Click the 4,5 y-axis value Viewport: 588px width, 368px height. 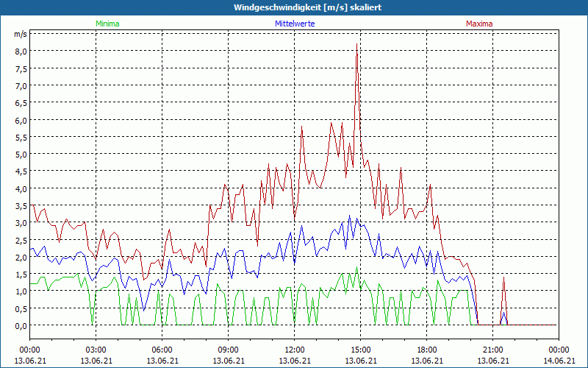click(x=21, y=171)
